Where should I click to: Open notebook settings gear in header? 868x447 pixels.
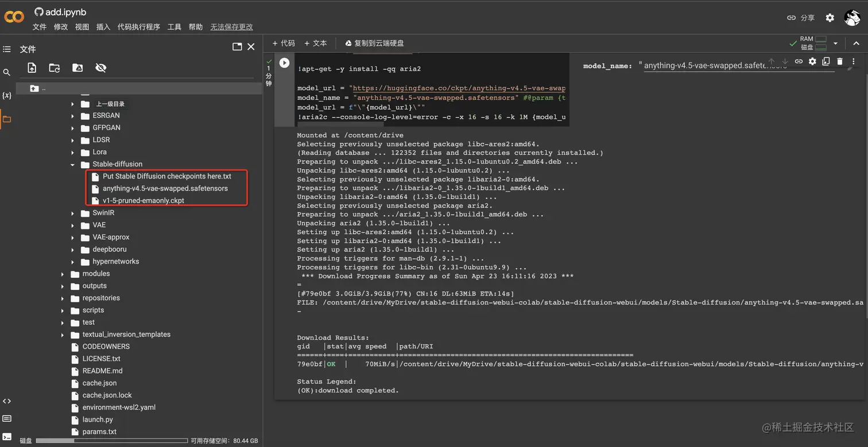pyautogui.click(x=830, y=18)
